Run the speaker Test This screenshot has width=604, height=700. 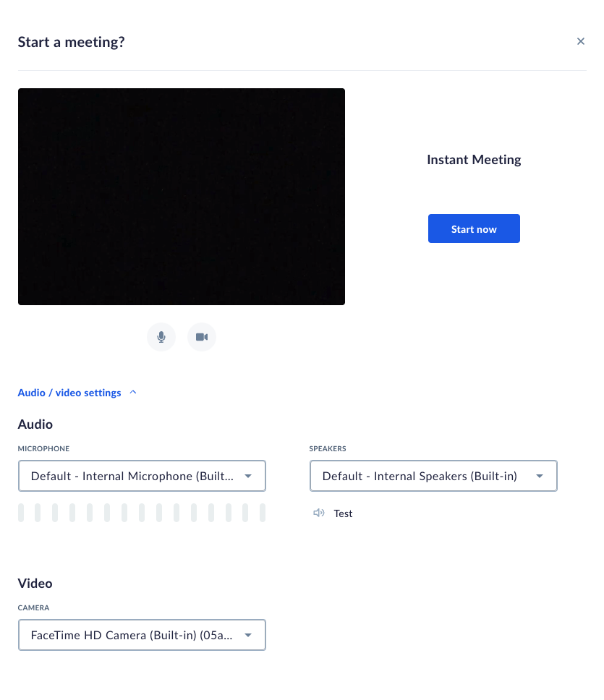tap(343, 513)
